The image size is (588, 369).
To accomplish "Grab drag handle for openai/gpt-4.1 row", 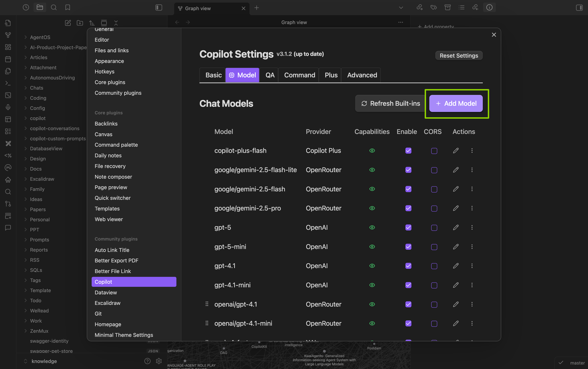I will pyautogui.click(x=207, y=304).
